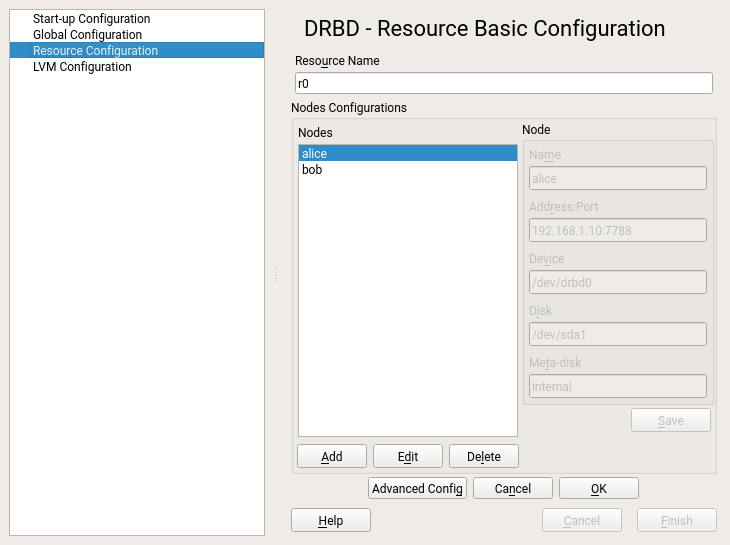730x545 pixels.
Task: Click the Resource Name input field
Action: click(x=503, y=84)
